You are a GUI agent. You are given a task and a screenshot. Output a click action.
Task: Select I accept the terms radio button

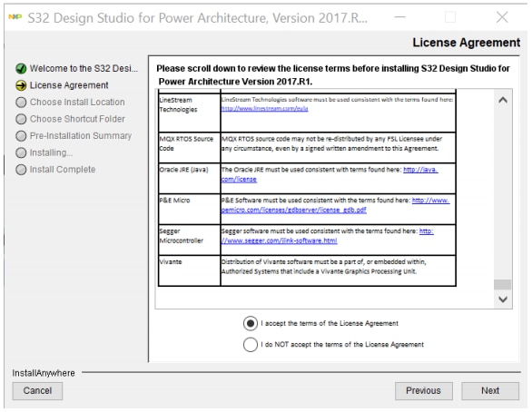(251, 324)
